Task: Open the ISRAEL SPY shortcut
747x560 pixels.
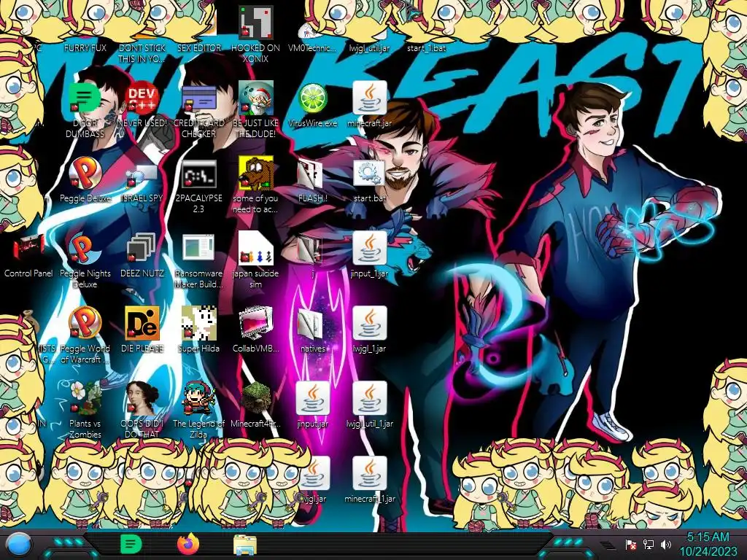Action: click(142, 174)
